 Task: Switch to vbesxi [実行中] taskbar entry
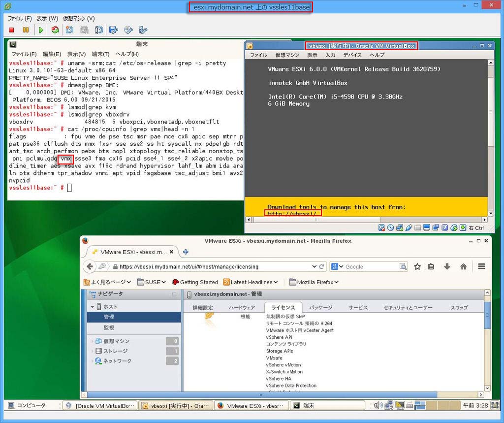(x=176, y=406)
